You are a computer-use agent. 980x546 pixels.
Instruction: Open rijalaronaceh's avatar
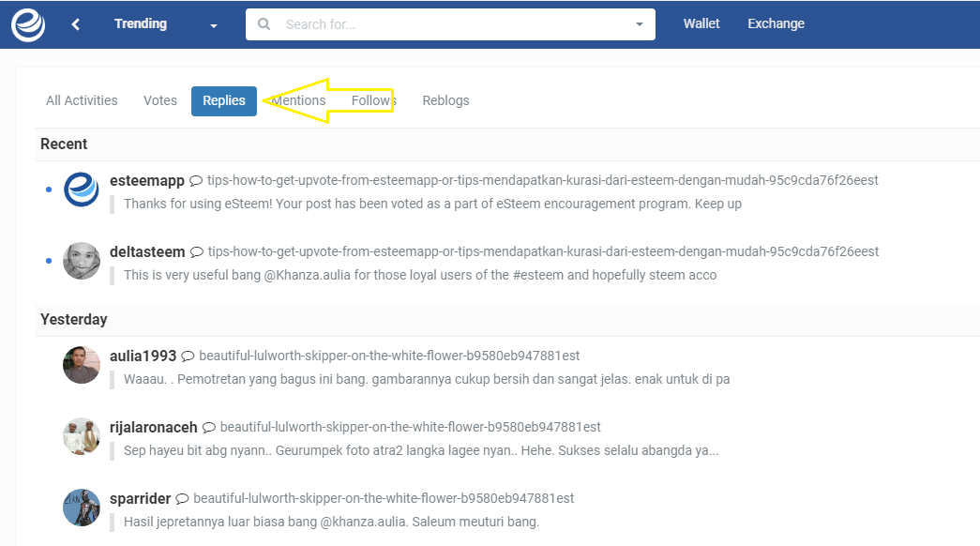[x=82, y=436]
